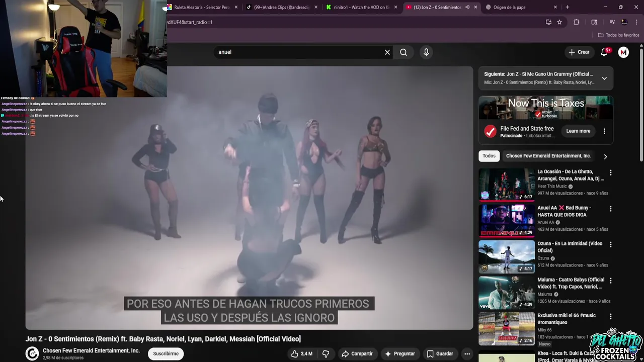Close the Origen de la papa tab
This screenshot has width=644, height=362.
point(555,7)
